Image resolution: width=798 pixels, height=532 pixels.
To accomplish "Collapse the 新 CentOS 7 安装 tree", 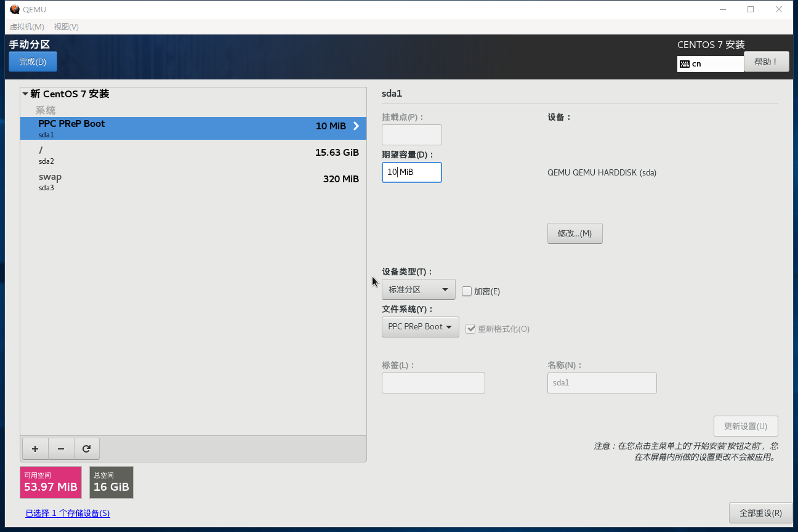I will point(25,94).
